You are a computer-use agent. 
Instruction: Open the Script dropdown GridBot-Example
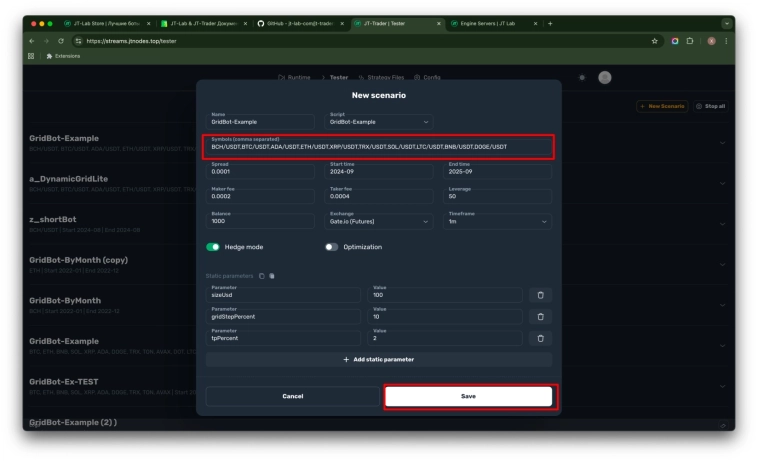tap(380, 121)
